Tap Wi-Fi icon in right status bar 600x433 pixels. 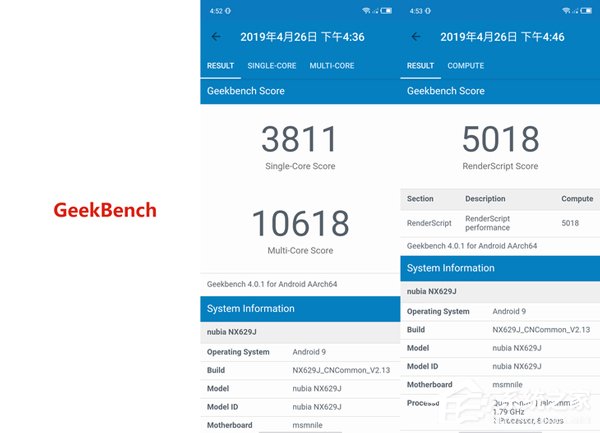(x=566, y=11)
